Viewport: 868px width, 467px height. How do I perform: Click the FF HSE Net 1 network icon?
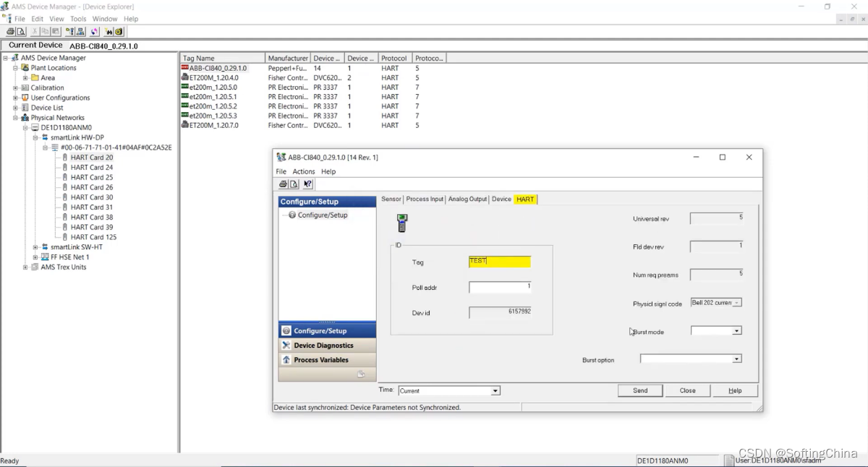[x=45, y=257]
